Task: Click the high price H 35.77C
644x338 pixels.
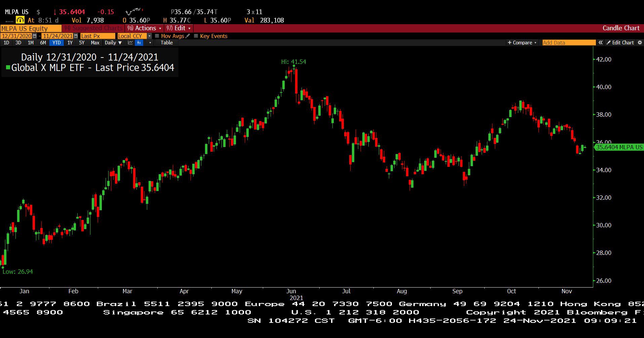Action: (177, 20)
